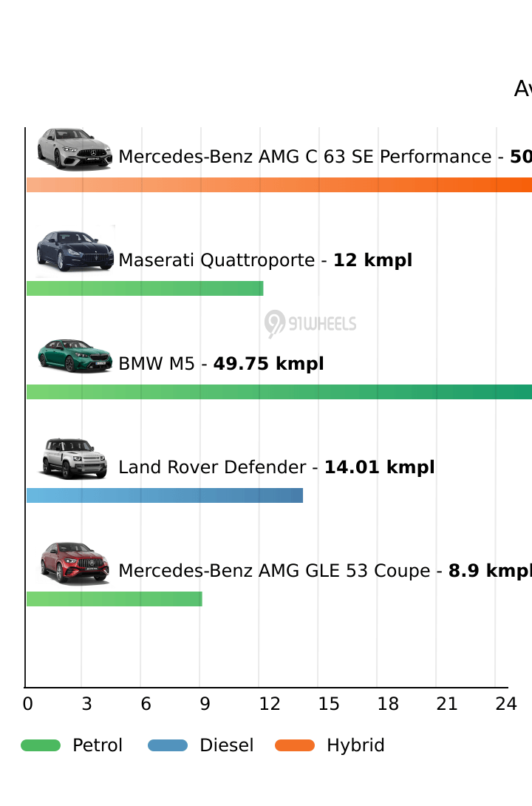This screenshot has height=806, width=532.
Task: Toggle the Petrol legend label
Action: [98, 745]
